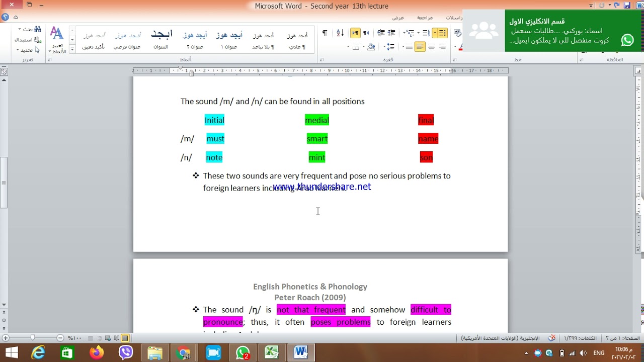Screen dimensions: 644x362
Task: Click the Replace (استبدال) icon
Action: 38,40
